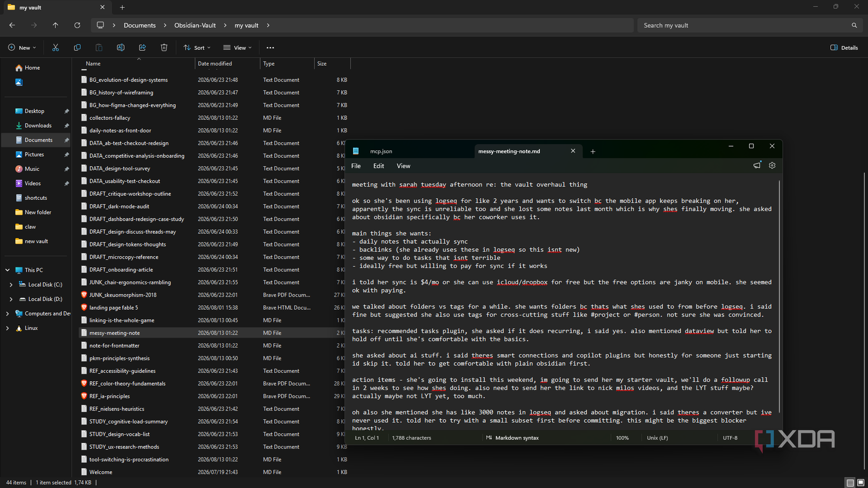This screenshot has height=488, width=868.
Task: Click the Copy icon in File Explorer toolbar
Action: pos(77,47)
